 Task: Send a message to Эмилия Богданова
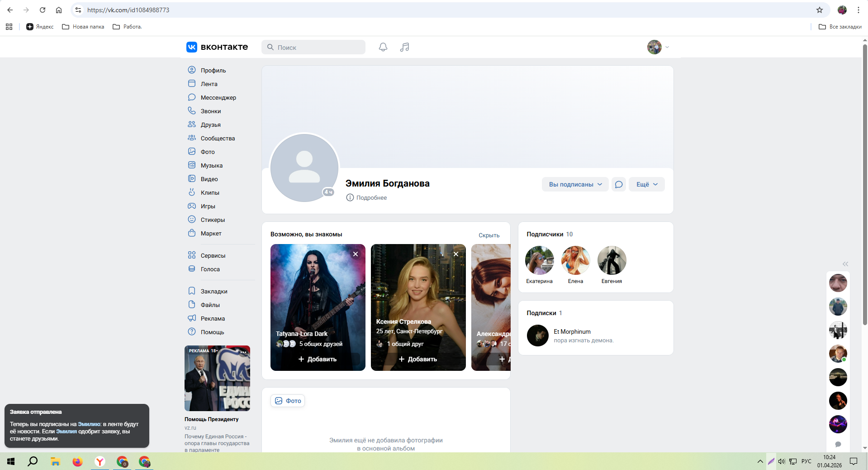[619, 184]
